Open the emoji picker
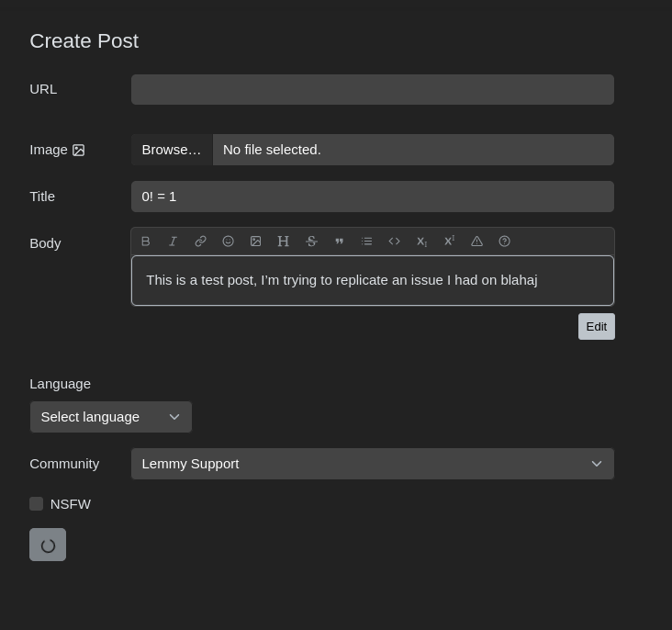This screenshot has width=672, height=630. click(228, 242)
